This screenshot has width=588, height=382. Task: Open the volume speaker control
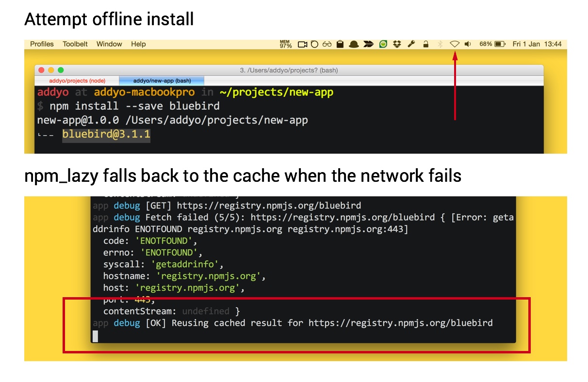pos(468,44)
